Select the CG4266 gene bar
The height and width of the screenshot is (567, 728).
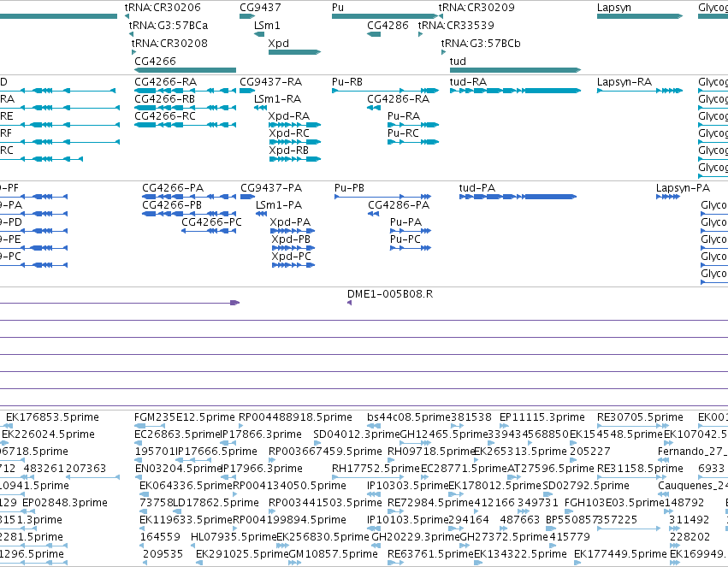(185, 70)
